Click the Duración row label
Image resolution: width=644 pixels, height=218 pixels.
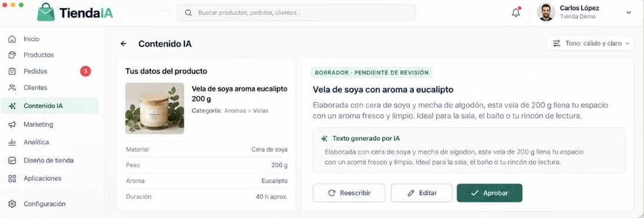coord(138,197)
